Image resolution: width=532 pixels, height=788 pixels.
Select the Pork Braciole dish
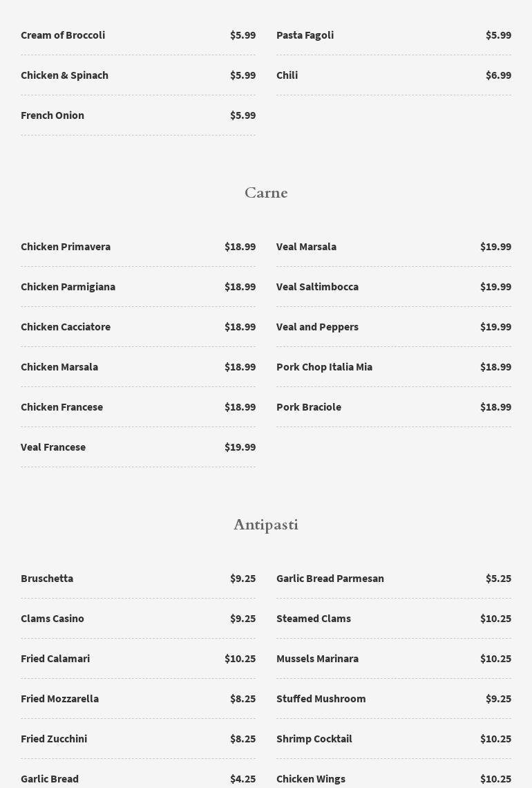309,407
